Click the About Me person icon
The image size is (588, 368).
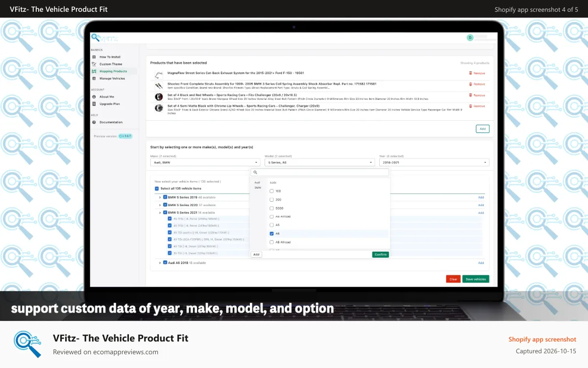click(x=94, y=97)
